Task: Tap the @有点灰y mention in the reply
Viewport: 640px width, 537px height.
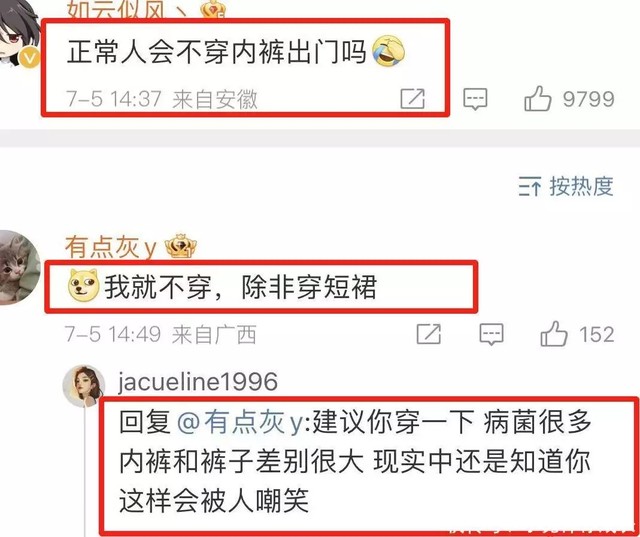Action: [x=240, y=422]
